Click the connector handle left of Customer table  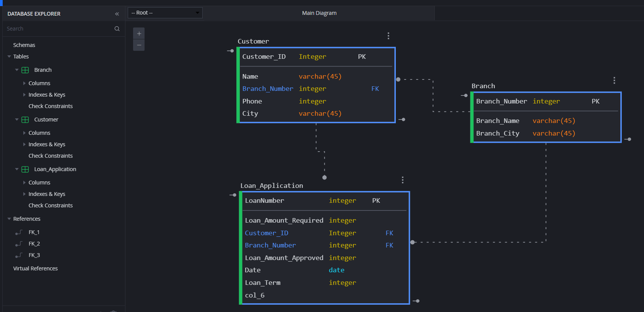point(231,51)
